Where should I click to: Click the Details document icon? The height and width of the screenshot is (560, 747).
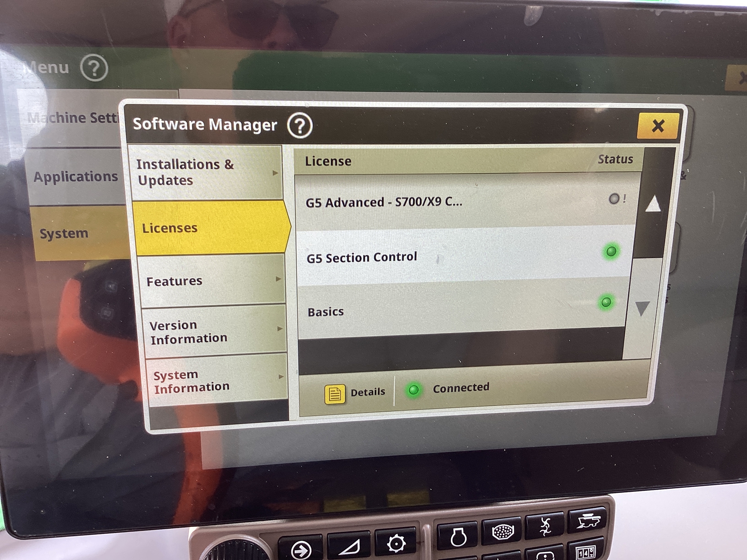coord(334,394)
